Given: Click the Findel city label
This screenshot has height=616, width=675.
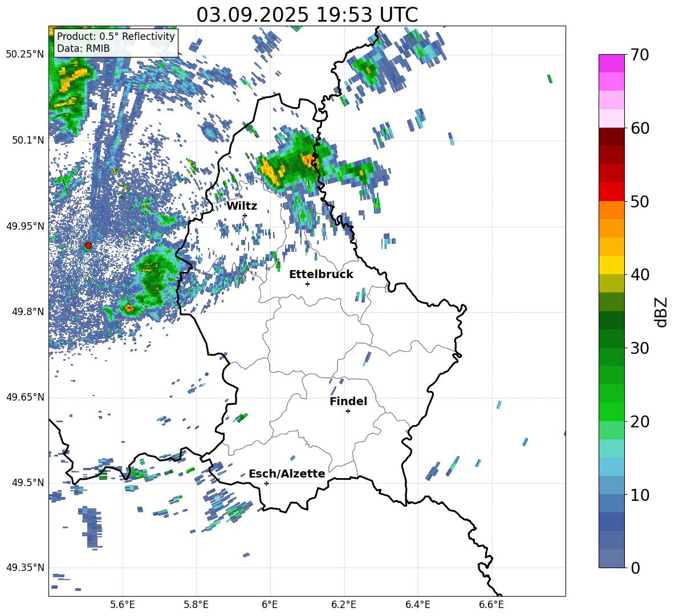Looking at the screenshot, I should point(348,401).
